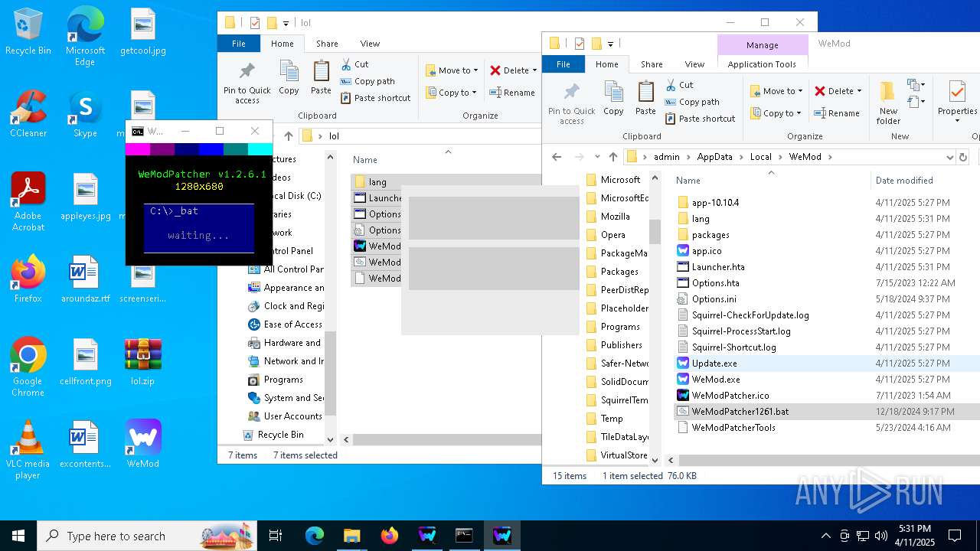Click Paste in the lol window ribbon

pos(321,77)
